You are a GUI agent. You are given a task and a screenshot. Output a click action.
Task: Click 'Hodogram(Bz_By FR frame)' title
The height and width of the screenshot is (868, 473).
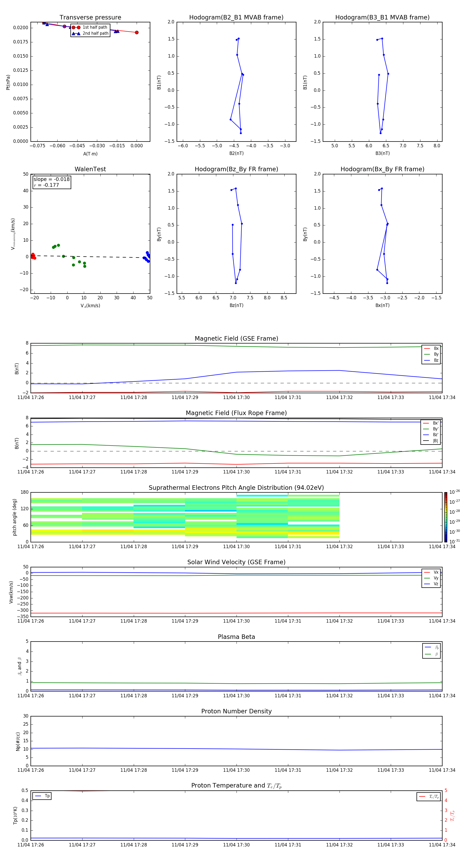pos(236,169)
